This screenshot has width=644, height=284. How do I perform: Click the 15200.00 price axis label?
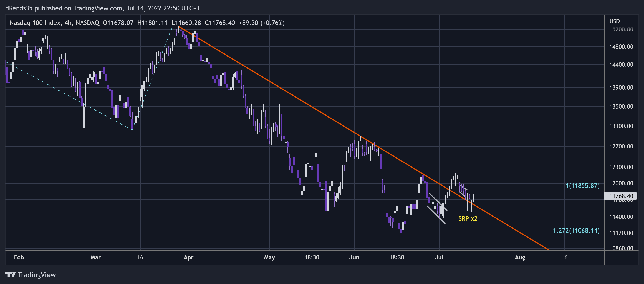point(621,29)
